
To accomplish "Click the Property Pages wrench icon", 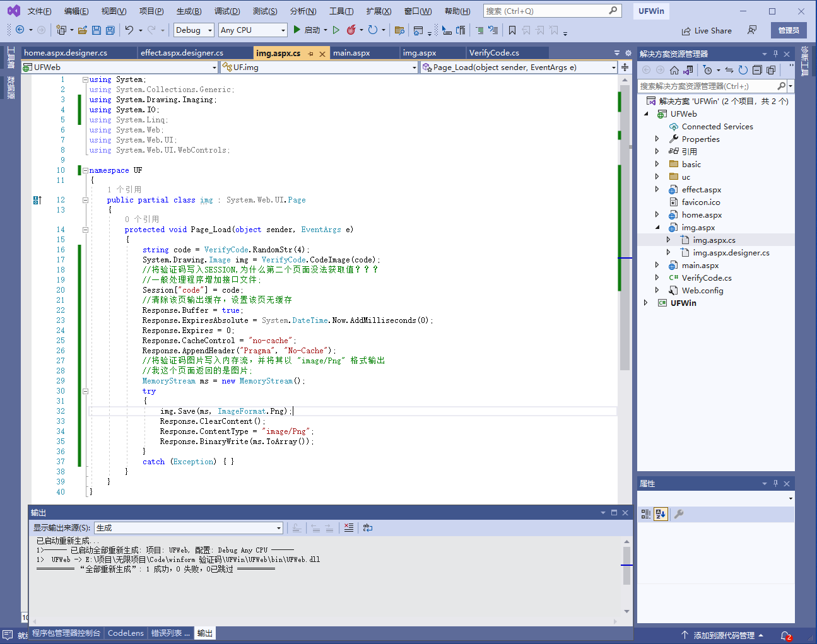I will 679,514.
